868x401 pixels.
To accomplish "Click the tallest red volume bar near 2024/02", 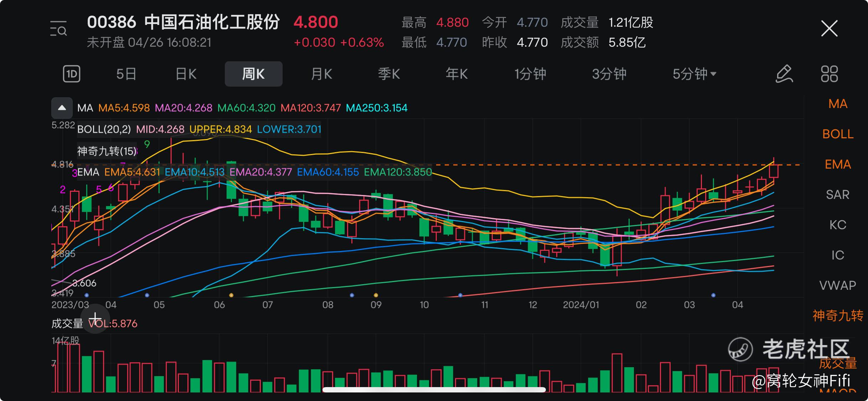I will [617, 373].
